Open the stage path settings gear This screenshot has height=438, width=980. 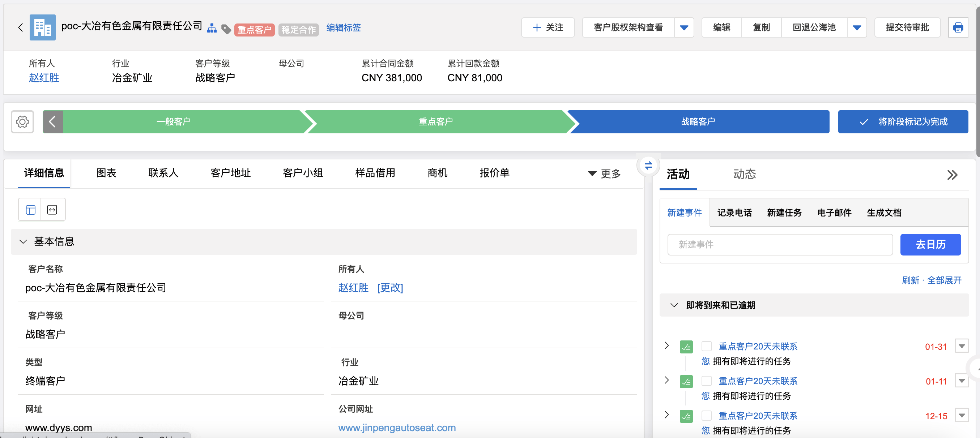(22, 122)
